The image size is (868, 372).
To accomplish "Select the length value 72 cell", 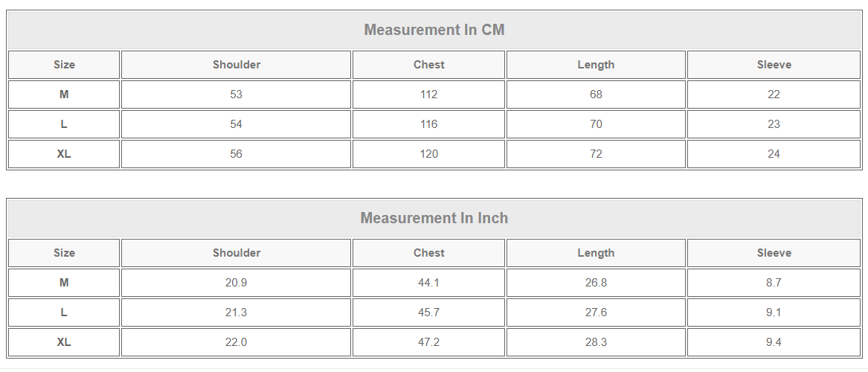I will coord(596,154).
